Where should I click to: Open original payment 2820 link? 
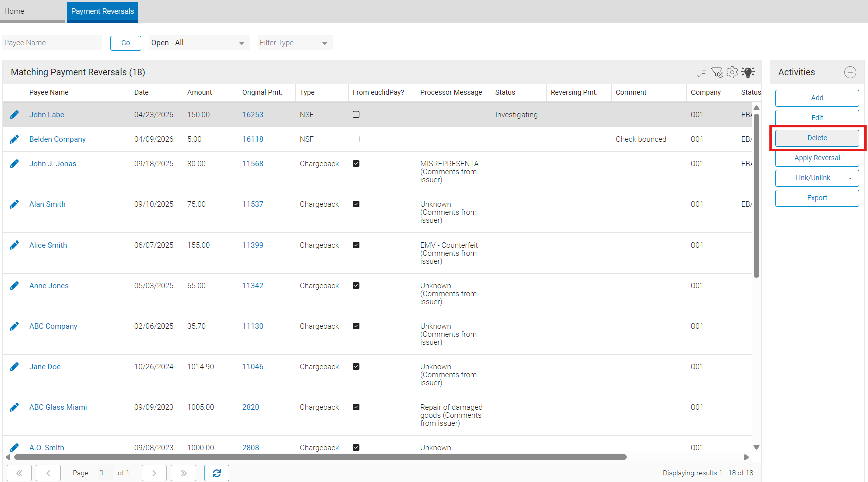pyautogui.click(x=251, y=407)
